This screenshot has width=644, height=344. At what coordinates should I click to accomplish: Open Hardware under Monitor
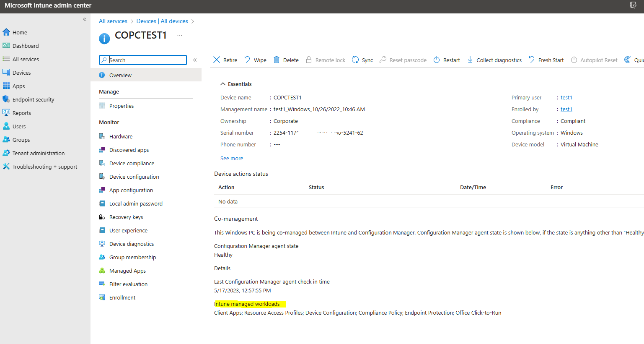click(x=121, y=136)
